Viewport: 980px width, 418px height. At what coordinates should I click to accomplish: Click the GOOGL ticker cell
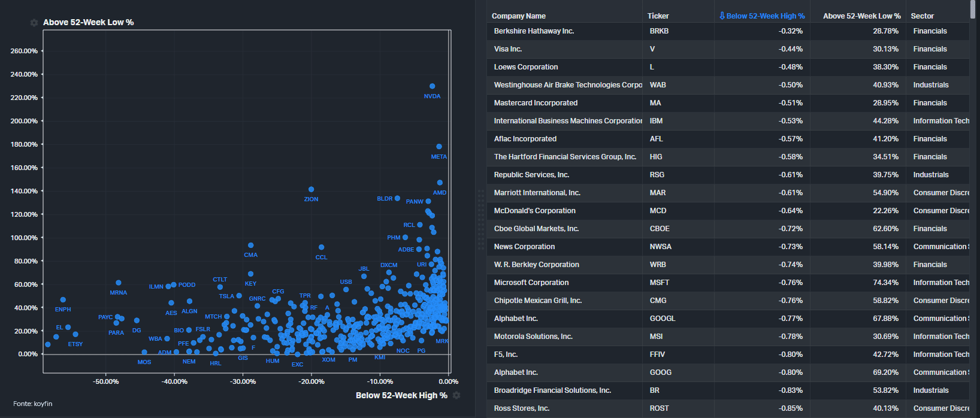coord(663,319)
